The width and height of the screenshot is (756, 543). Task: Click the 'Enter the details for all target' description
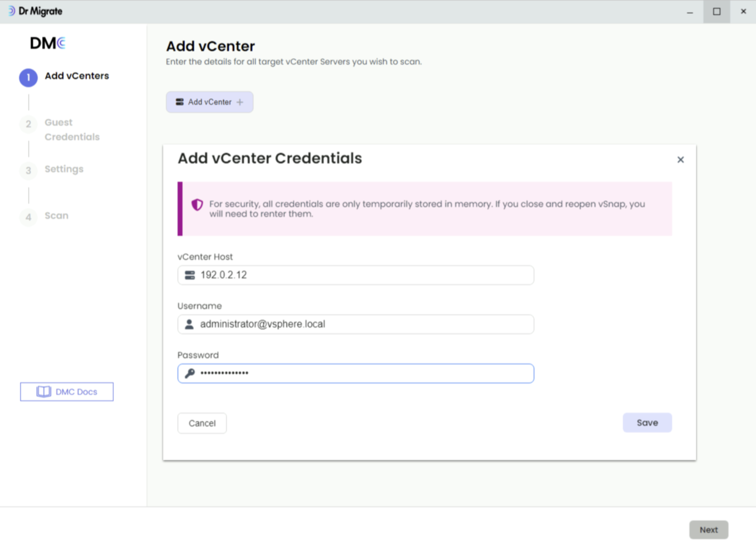click(294, 62)
